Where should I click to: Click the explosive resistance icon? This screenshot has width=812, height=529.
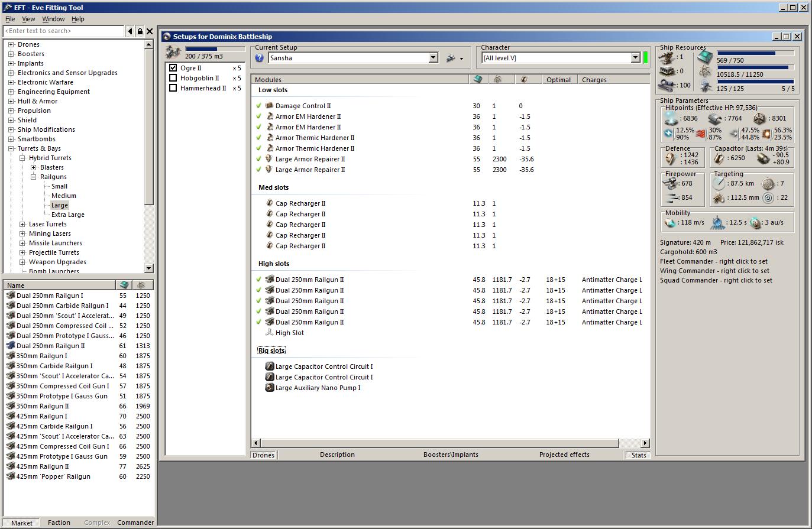(x=766, y=134)
